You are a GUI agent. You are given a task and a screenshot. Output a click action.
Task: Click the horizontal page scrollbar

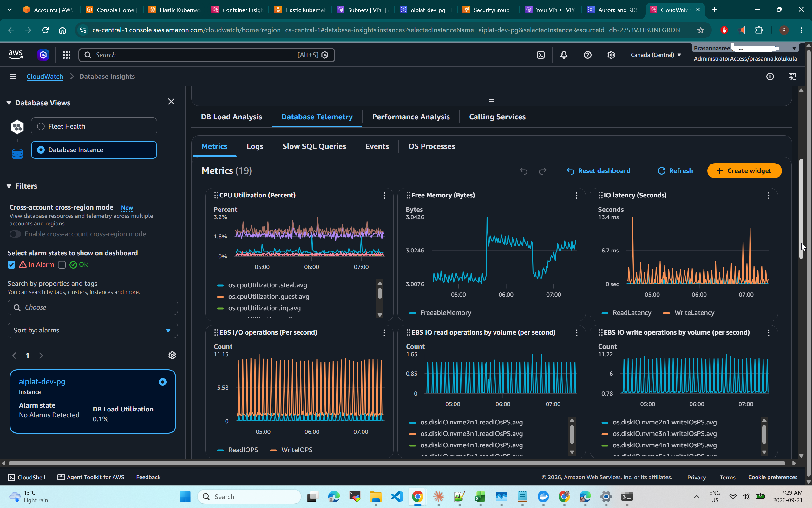(396, 463)
